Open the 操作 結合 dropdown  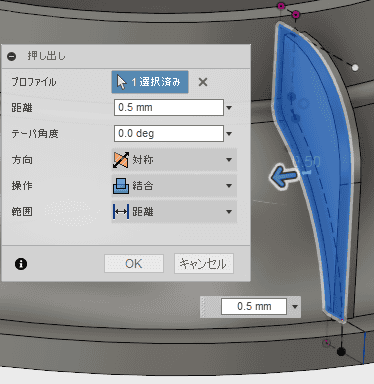[x=174, y=186]
